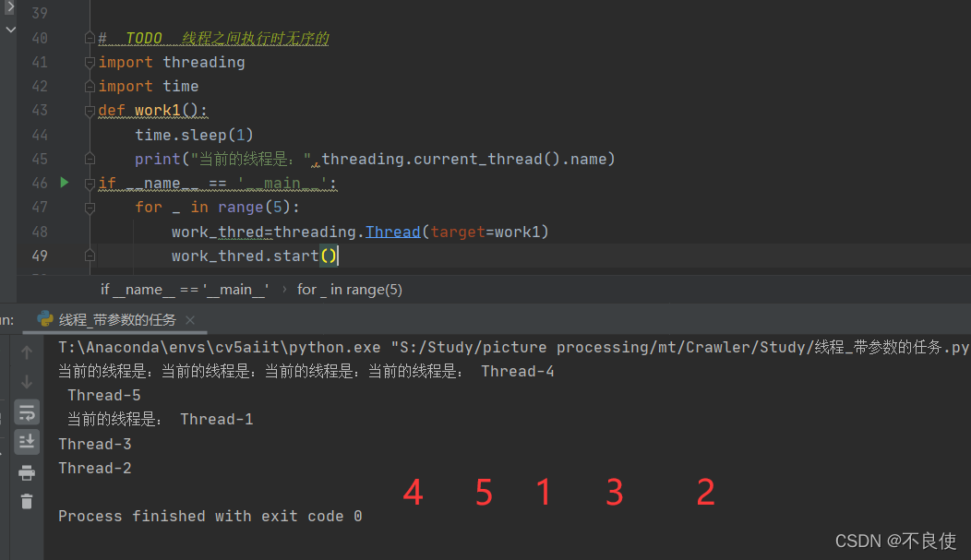Click the green run gutter arrow

tap(65, 183)
